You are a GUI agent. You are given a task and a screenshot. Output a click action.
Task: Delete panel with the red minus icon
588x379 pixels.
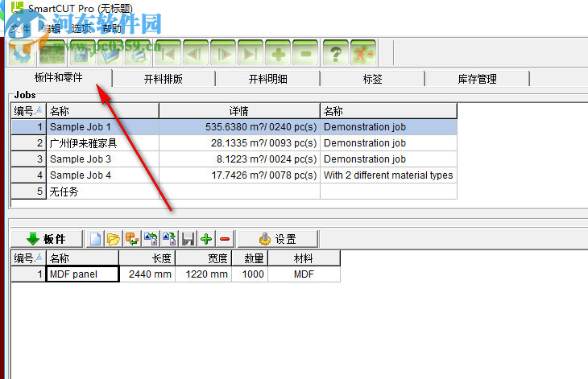point(225,239)
